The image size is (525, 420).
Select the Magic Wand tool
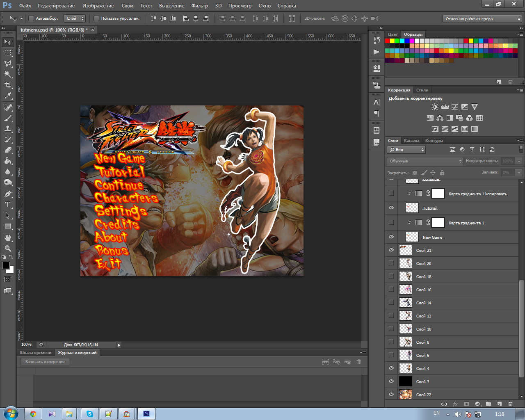[8, 74]
